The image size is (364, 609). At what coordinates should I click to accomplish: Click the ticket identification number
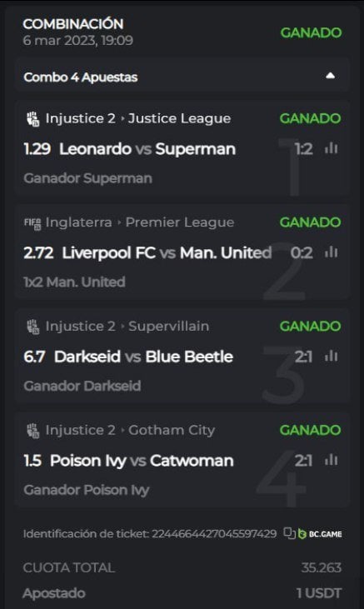tap(214, 534)
